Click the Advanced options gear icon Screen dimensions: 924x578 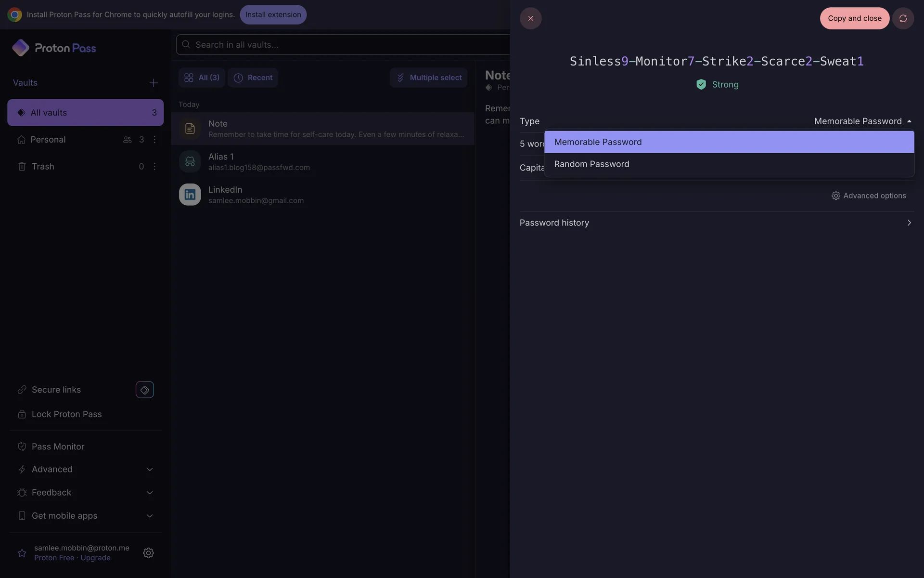pos(836,196)
